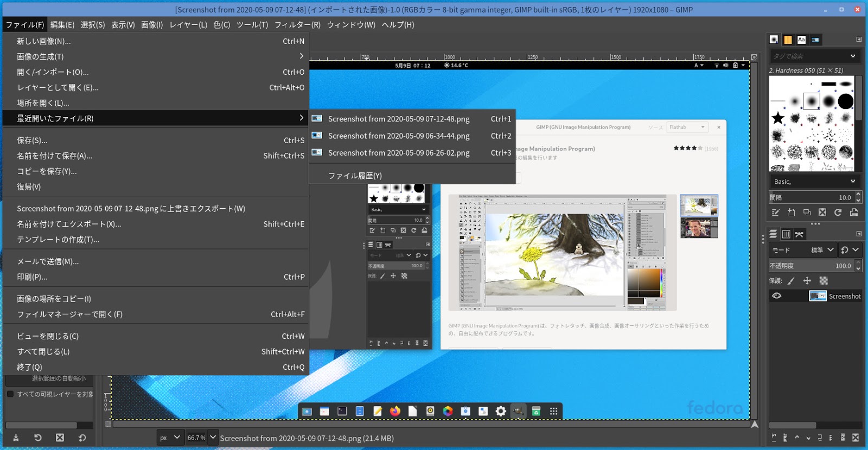Screen dimensions: 868x450
Task: Enable 'すべての可視レイヤーを対象' checkbox
Action: click(x=10, y=394)
